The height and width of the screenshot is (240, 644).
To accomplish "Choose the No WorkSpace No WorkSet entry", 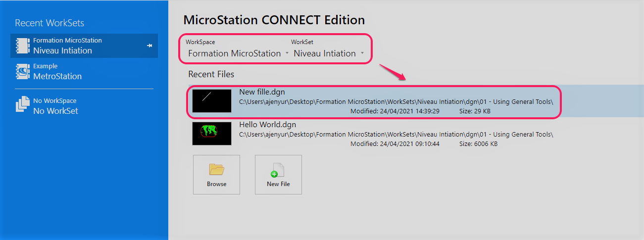I will (84, 106).
